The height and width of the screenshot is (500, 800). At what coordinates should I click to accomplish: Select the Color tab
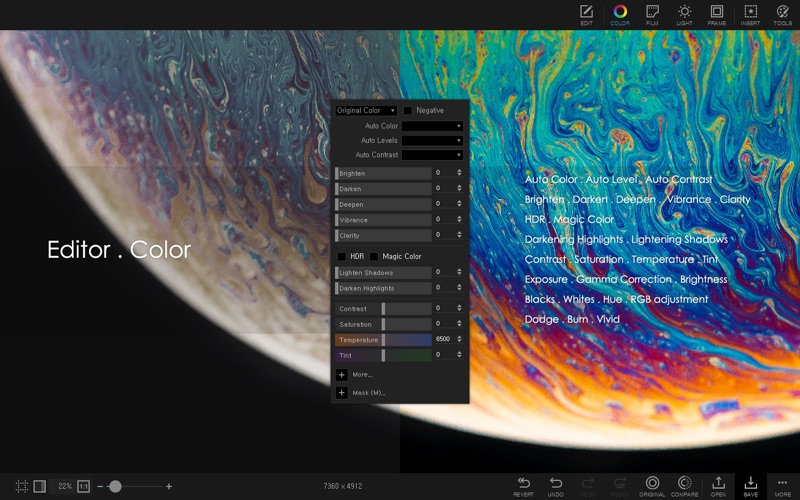619,14
